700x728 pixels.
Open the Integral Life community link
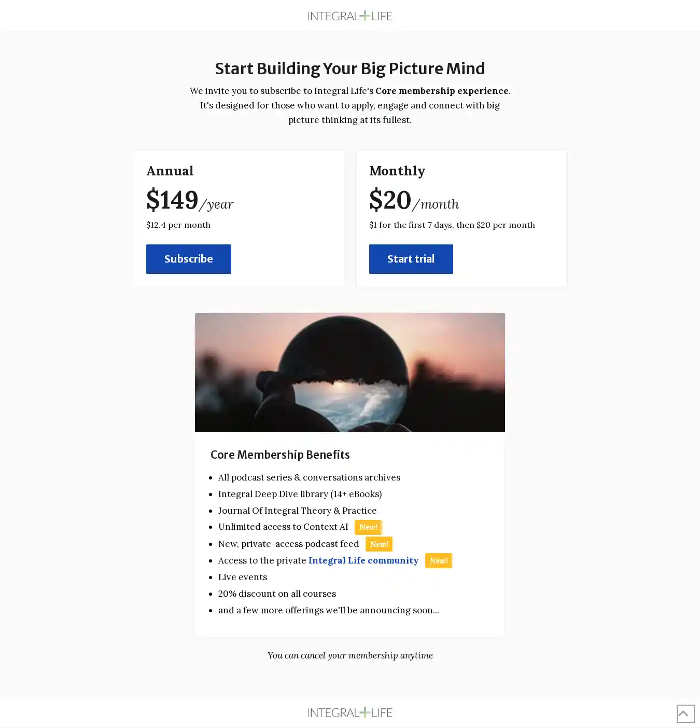coord(363,560)
